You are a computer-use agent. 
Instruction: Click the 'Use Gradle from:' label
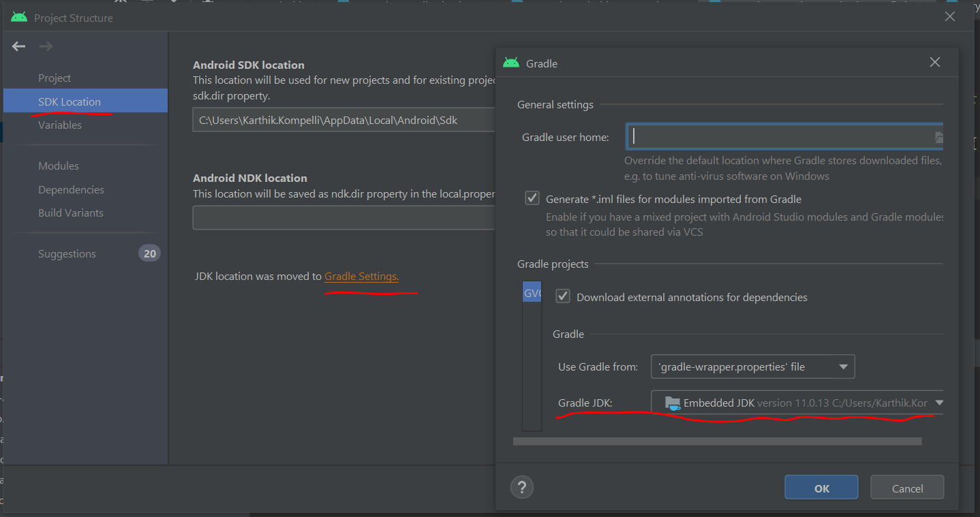598,367
